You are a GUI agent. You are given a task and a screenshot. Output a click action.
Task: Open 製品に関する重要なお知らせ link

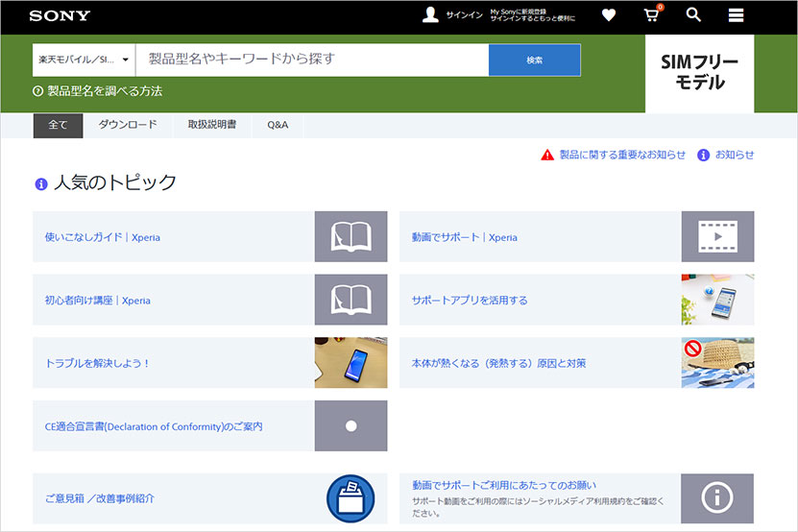click(x=622, y=155)
